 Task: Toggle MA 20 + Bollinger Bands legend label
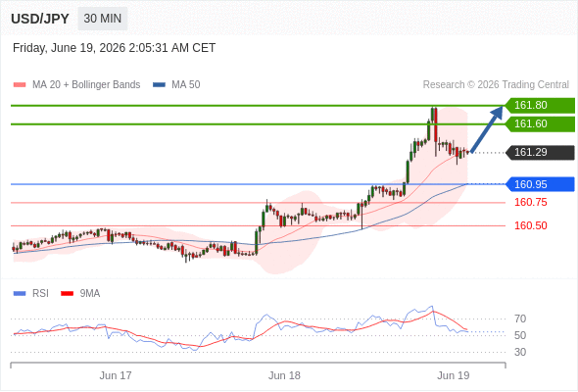pos(86,85)
